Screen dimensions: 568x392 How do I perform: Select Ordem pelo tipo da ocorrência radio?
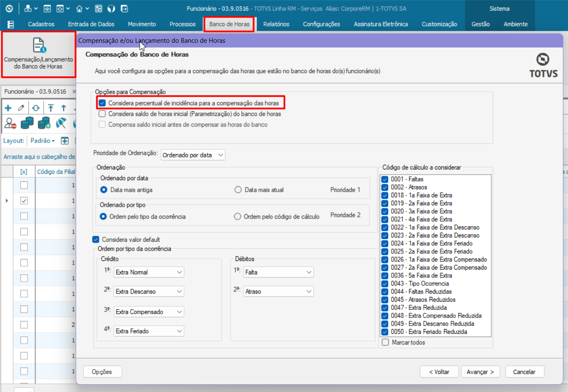[103, 217]
